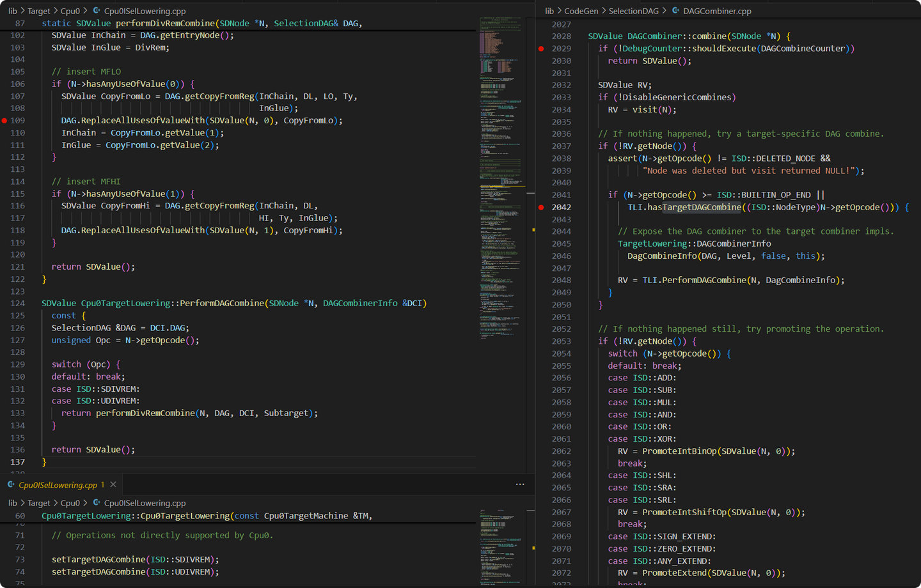The image size is (921, 588).
Task: Click line number 124 in the gutter
Action: (x=18, y=303)
